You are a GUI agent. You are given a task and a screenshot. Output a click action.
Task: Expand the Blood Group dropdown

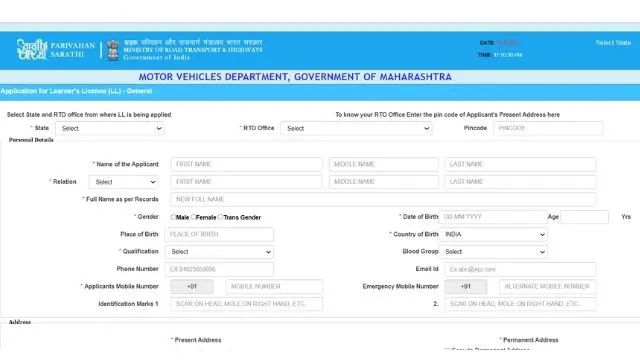tap(493, 252)
